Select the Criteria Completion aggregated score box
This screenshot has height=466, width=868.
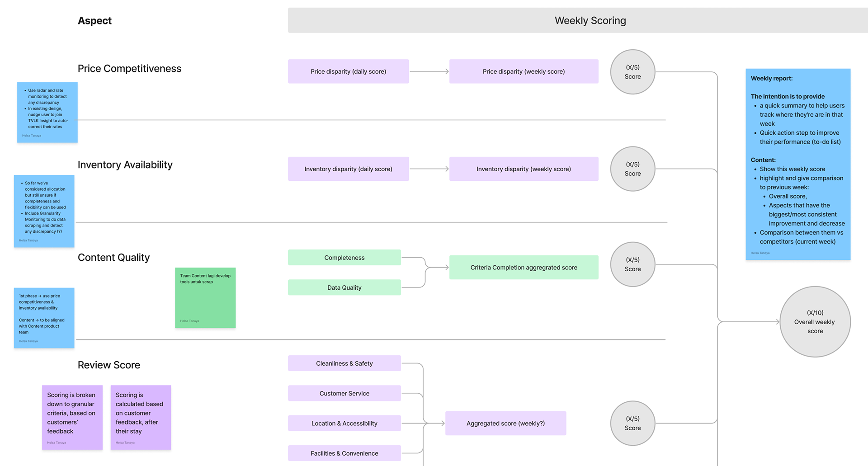coord(524,268)
